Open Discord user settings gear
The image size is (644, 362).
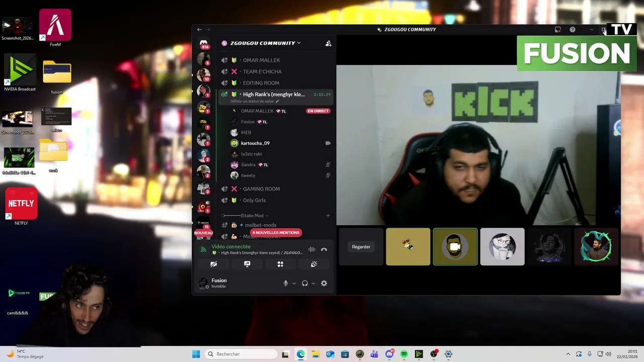(324, 283)
